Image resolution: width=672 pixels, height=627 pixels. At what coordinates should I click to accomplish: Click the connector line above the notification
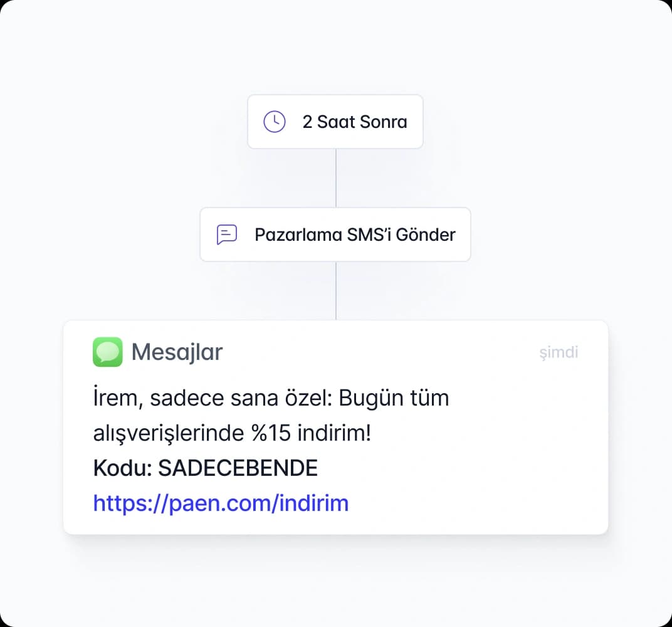pos(336,290)
